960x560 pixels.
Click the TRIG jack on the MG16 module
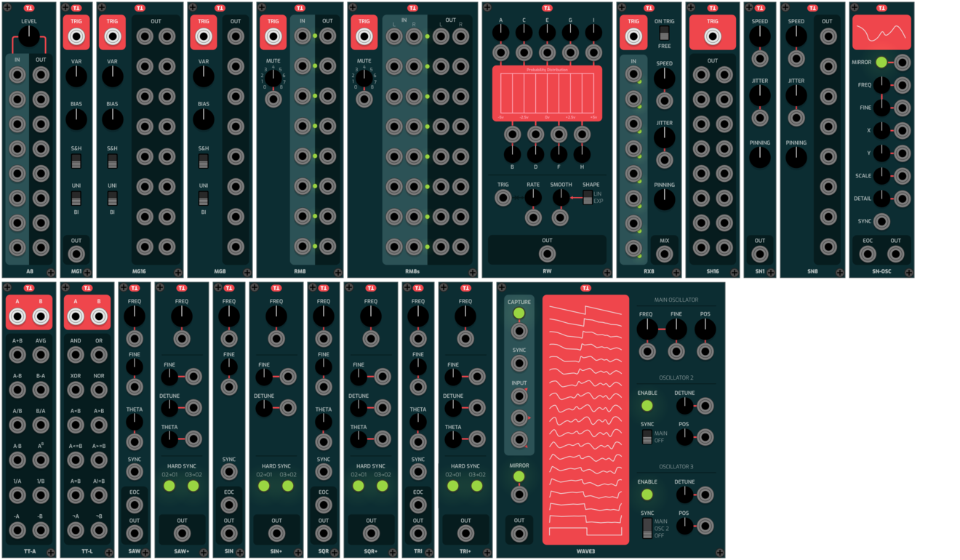pyautogui.click(x=112, y=36)
